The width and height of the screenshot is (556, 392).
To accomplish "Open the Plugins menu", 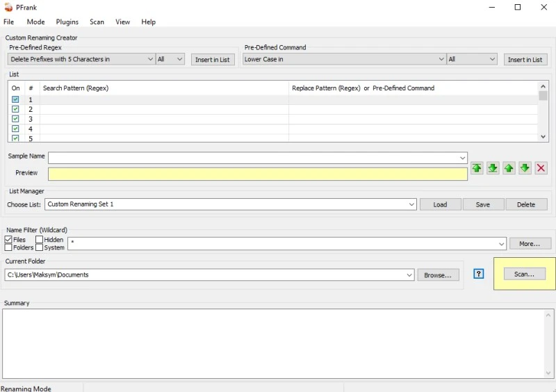I will 67,22.
